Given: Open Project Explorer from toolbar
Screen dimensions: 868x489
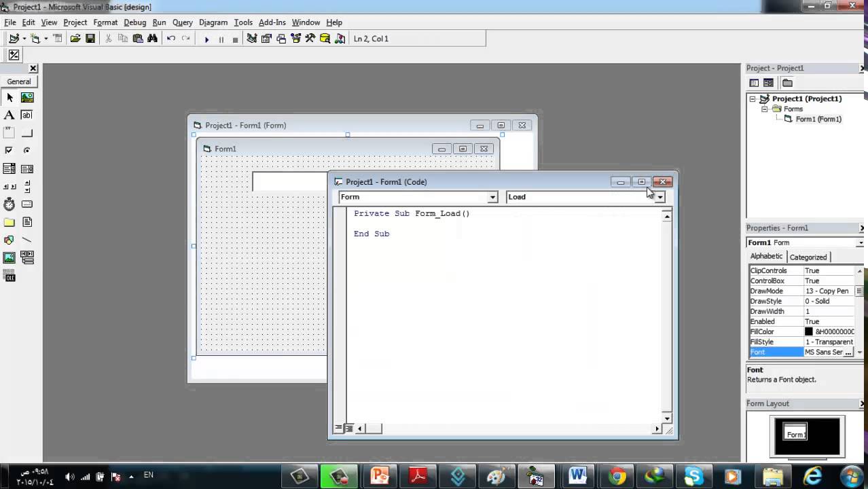Looking at the screenshot, I should (252, 39).
